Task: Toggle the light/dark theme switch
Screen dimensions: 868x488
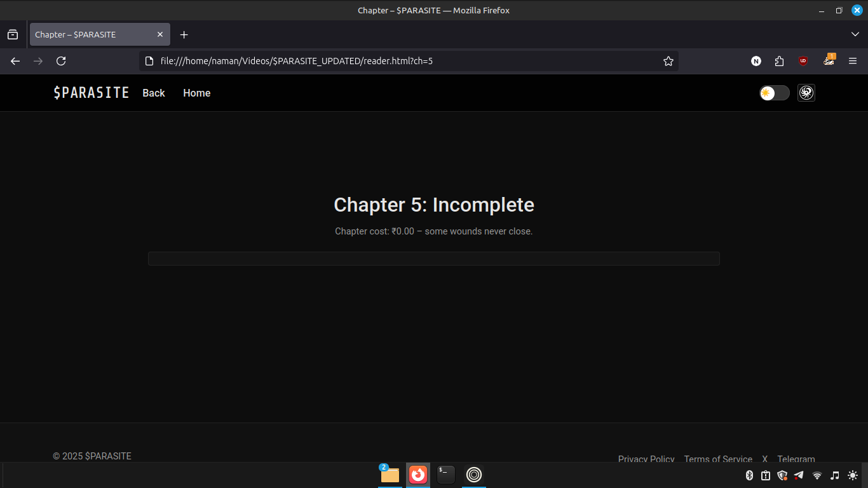Action: coord(775,93)
